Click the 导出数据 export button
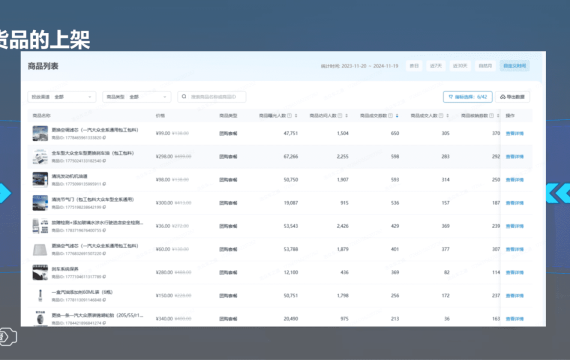The width and height of the screenshot is (570, 360). [x=512, y=97]
